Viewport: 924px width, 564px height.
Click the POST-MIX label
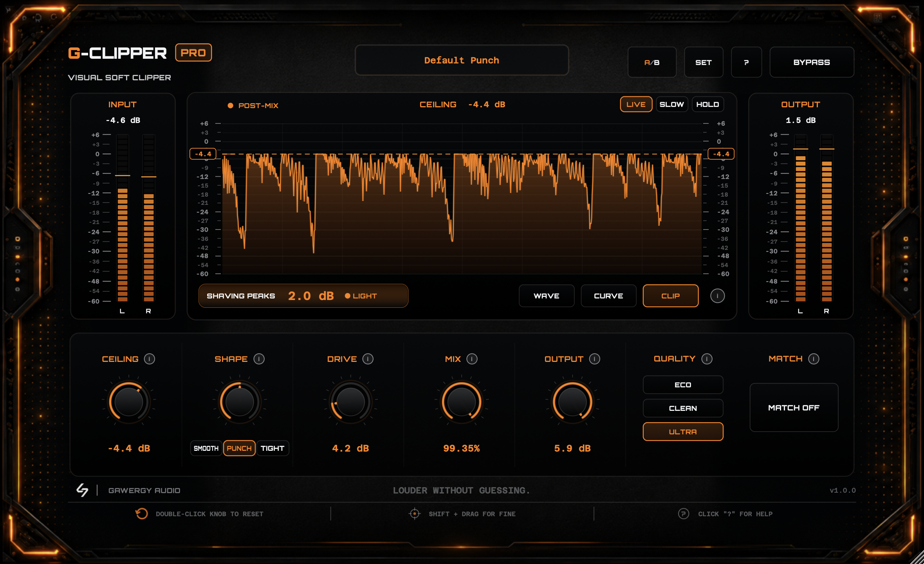pos(258,105)
